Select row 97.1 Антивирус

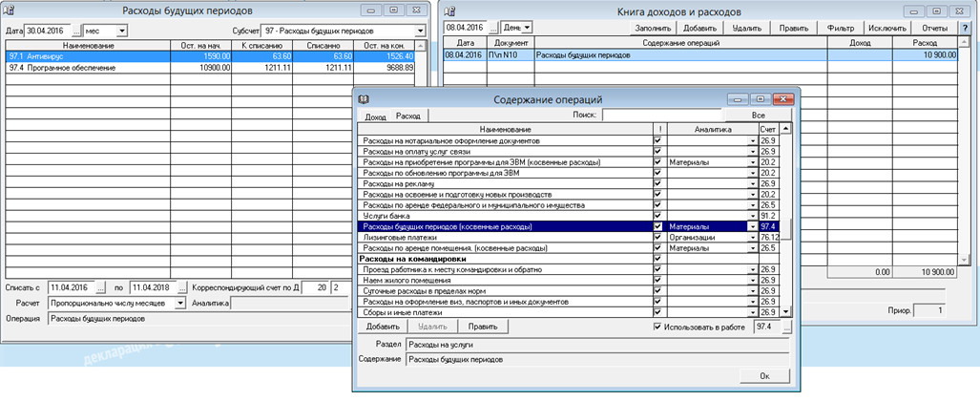point(211,55)
